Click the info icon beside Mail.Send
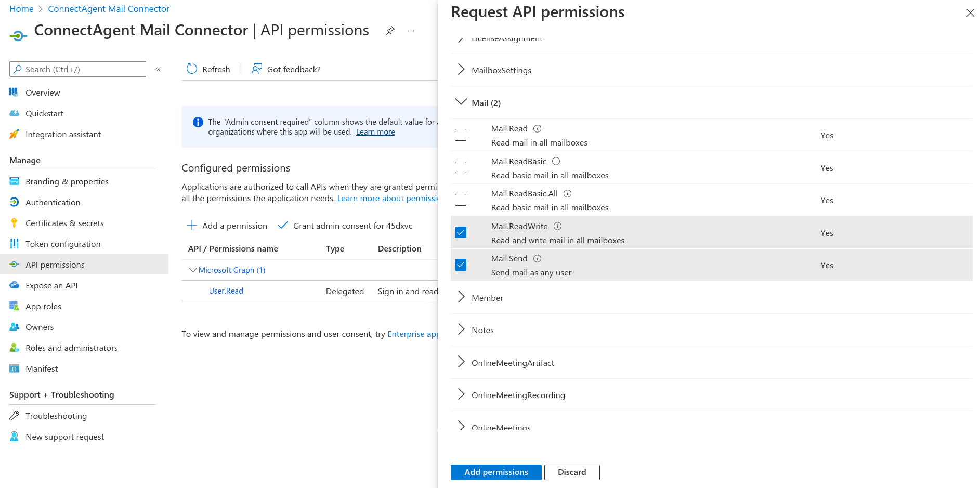Image resolution: width=980 pixels, height=488 pixels. 538,258
